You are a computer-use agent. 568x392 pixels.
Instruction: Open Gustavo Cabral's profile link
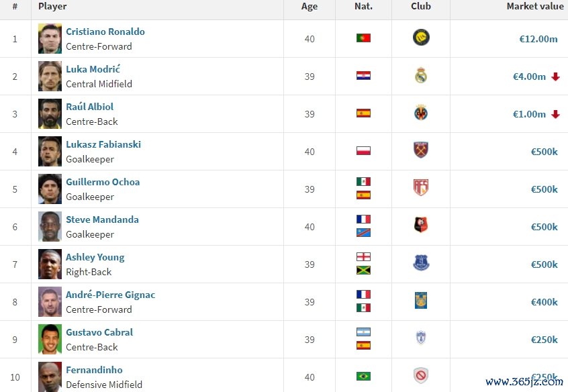coord(99,332)
